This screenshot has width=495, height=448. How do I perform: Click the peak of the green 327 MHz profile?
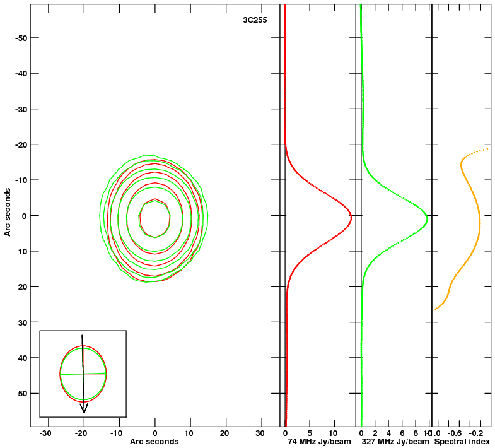pos(427,218)
